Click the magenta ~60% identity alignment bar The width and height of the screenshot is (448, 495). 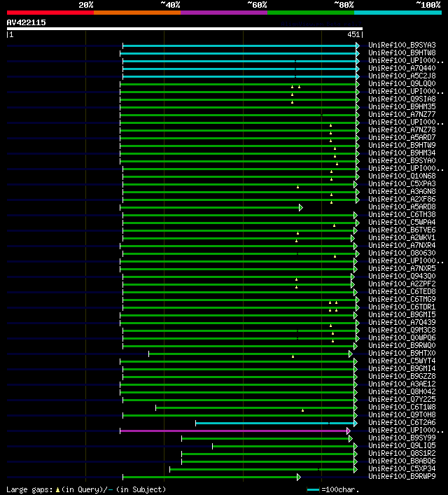coord(233,431)
